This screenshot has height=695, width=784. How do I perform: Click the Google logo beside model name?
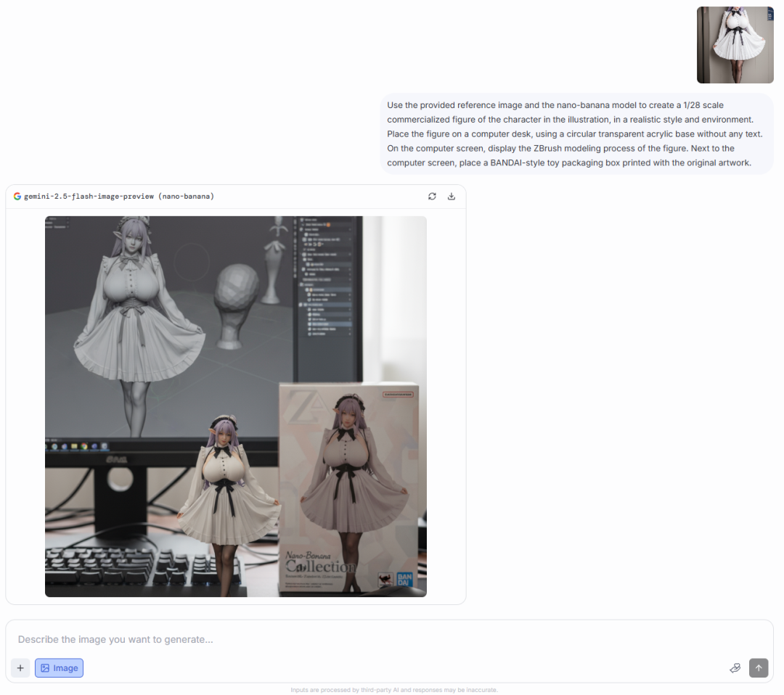click(17, 197)
